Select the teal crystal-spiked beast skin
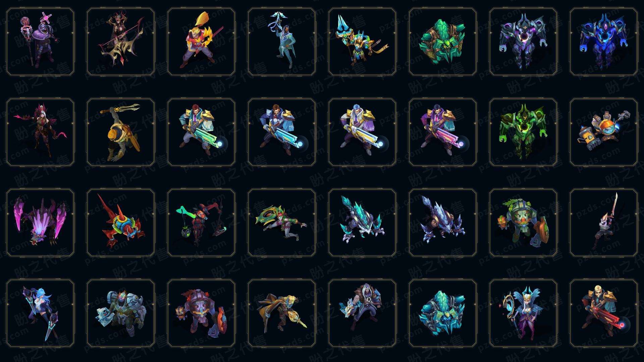The height and width of the screenshot is (362, 644). [x=362, y=223]
